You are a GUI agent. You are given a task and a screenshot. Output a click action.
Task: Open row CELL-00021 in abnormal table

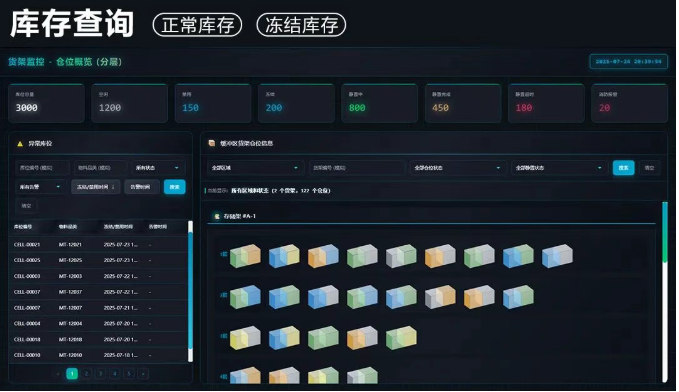point(99,245)
